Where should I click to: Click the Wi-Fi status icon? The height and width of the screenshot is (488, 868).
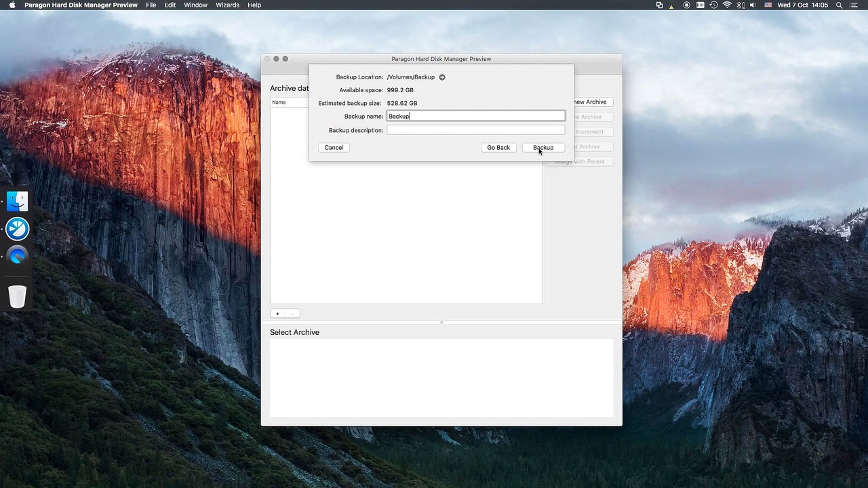[x=727, y=5]
